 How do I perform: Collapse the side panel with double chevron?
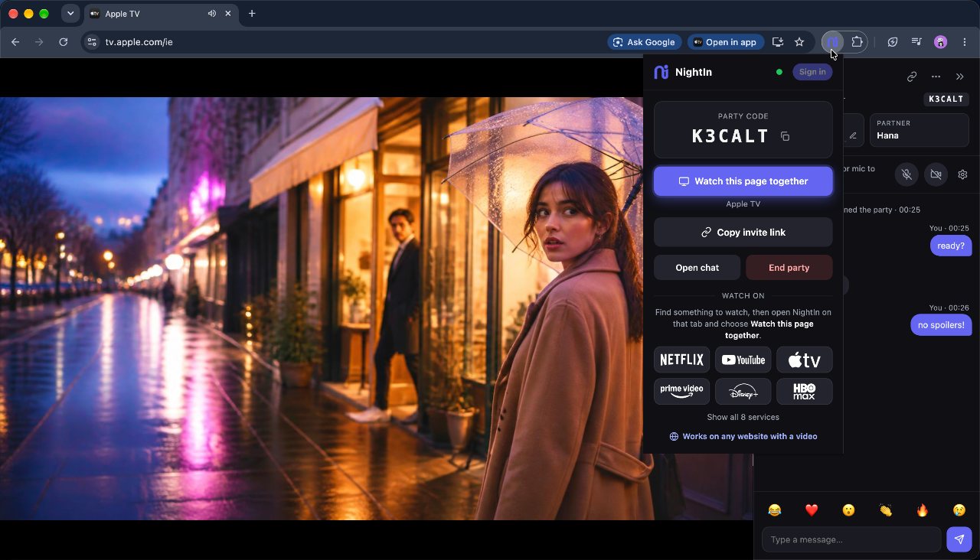point(960,77)
